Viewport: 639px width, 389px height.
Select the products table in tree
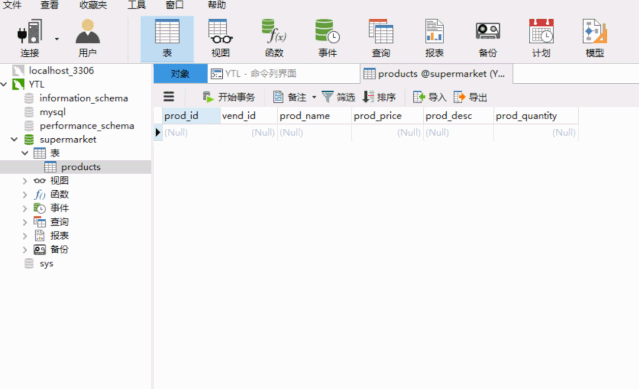click(x=81, y=167)
